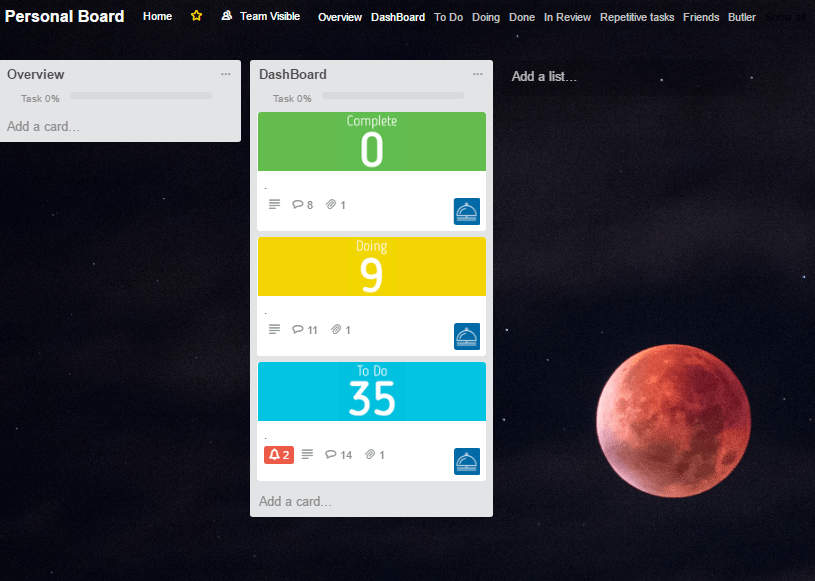Screen dimensions: 815x581
Task: Click Butler avatar on To Do card
Action: (x=467, y=461)
